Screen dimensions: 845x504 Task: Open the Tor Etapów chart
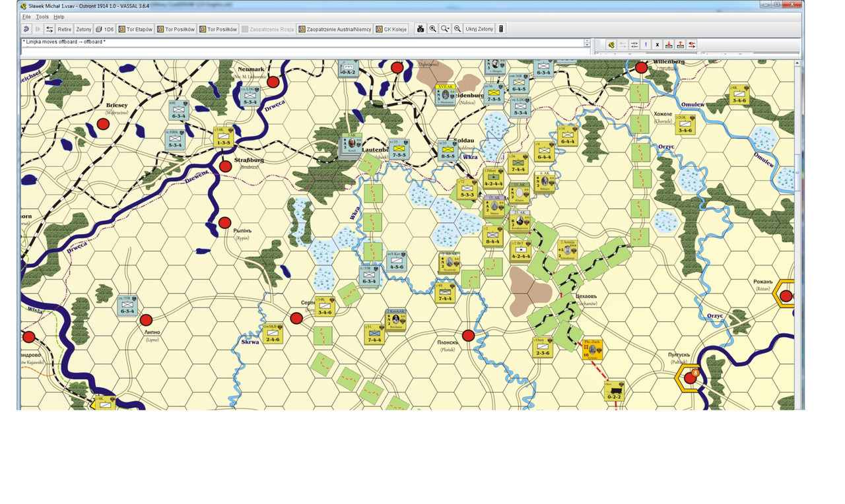(x=135, y=29)
